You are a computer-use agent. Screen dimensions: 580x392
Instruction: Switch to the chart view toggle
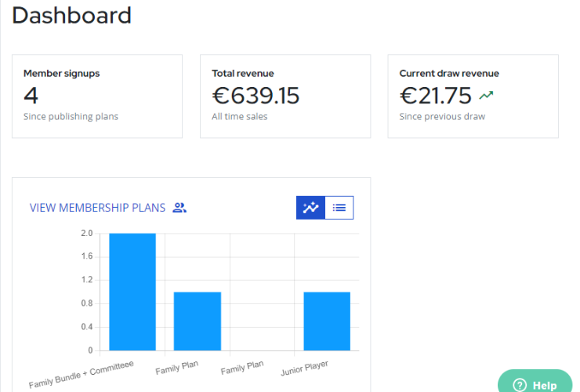click(x=310, y=208)
